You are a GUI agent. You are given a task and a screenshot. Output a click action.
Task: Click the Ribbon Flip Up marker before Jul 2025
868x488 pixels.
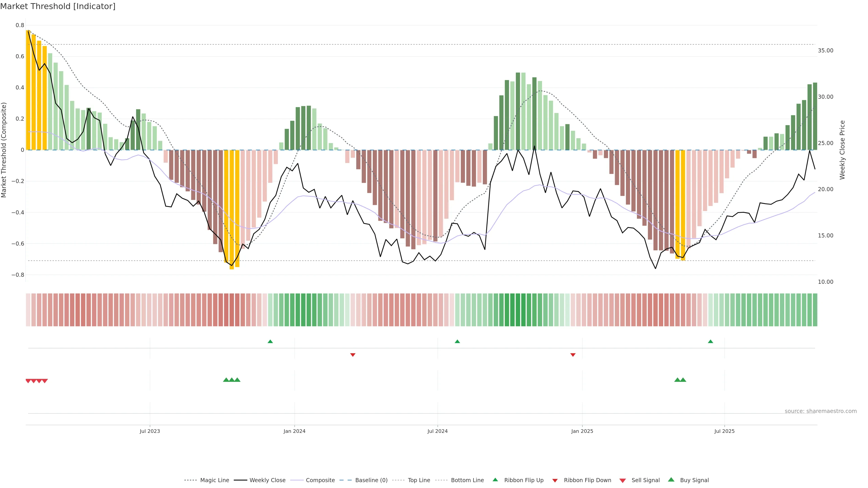[711, 342]
